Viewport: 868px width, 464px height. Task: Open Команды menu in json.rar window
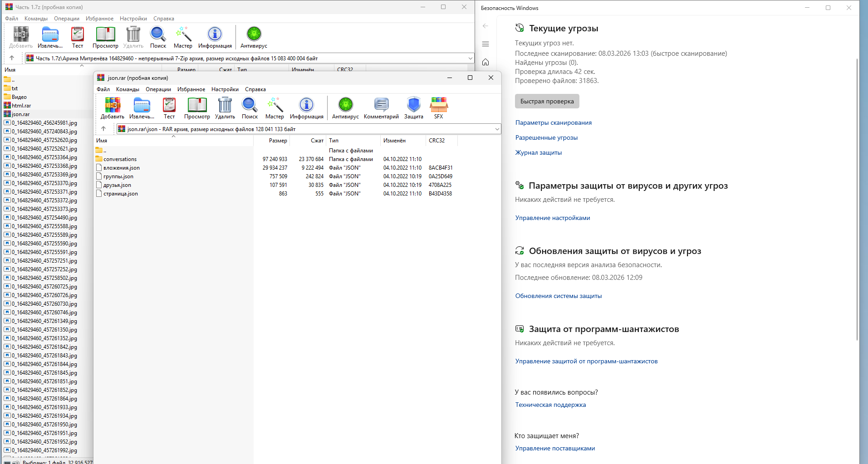128,89
